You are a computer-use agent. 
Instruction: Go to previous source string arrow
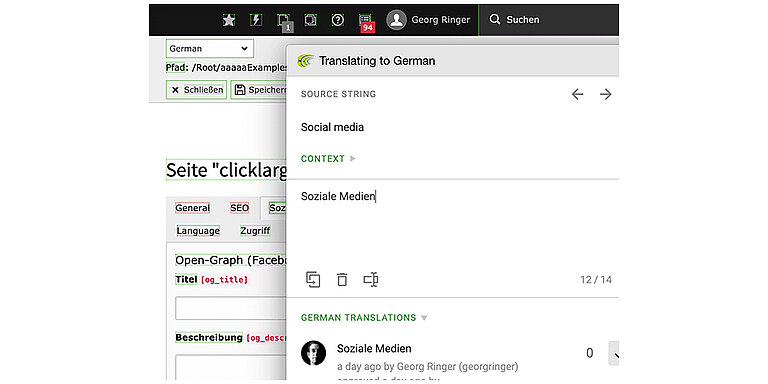577,94
